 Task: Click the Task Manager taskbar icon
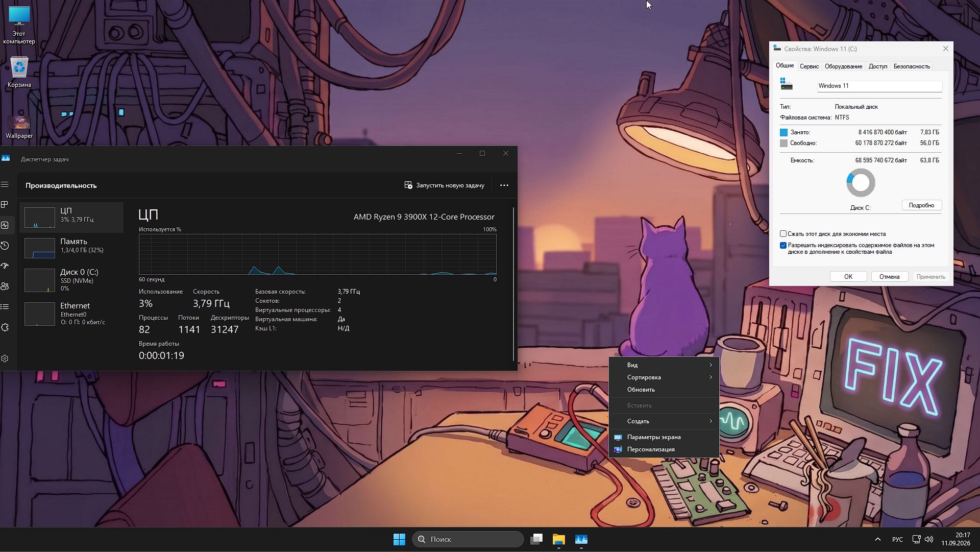click(581, 539)
